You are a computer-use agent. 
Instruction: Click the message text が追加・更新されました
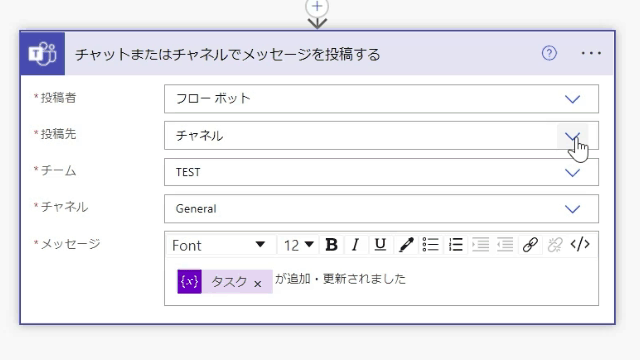tap(340, 279)
